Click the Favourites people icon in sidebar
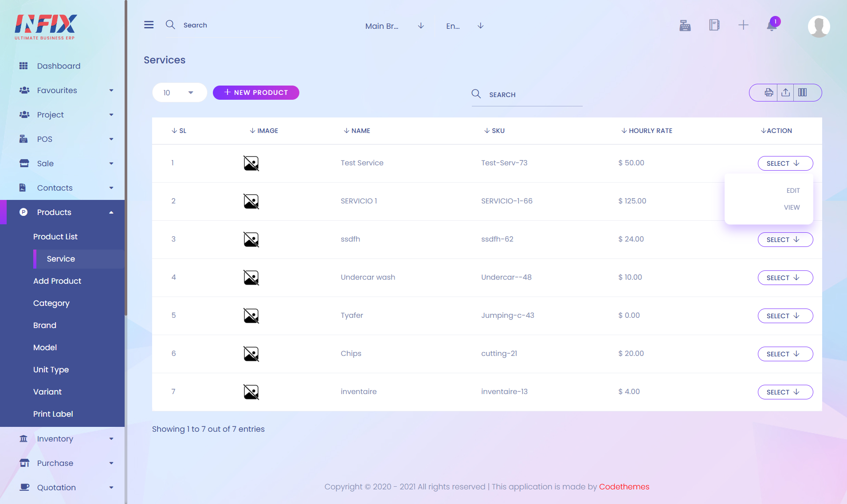847x504 pixels. pos(24,90)
